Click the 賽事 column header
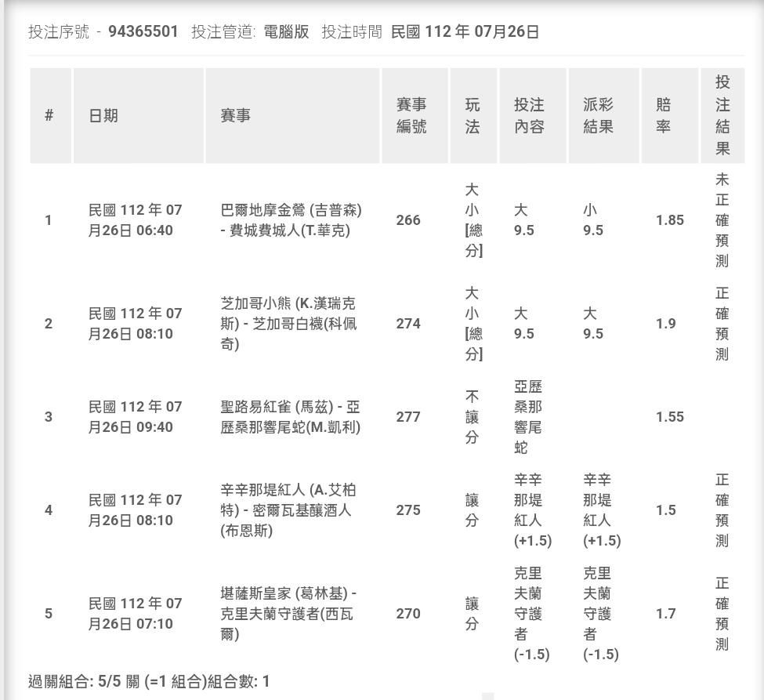This screenshot has height=700, width=764. [236, 116]
